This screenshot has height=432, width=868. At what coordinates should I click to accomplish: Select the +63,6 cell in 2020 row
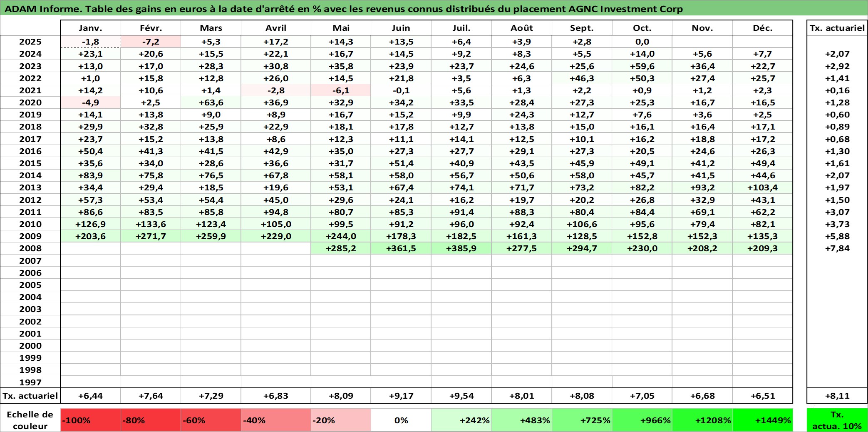coord(211,102)
